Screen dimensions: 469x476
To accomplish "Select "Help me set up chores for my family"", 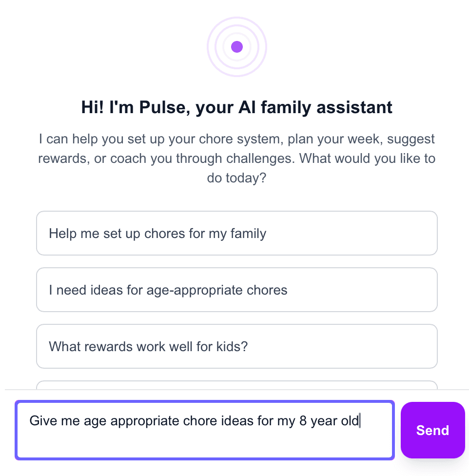I will (x=236, y=233).
